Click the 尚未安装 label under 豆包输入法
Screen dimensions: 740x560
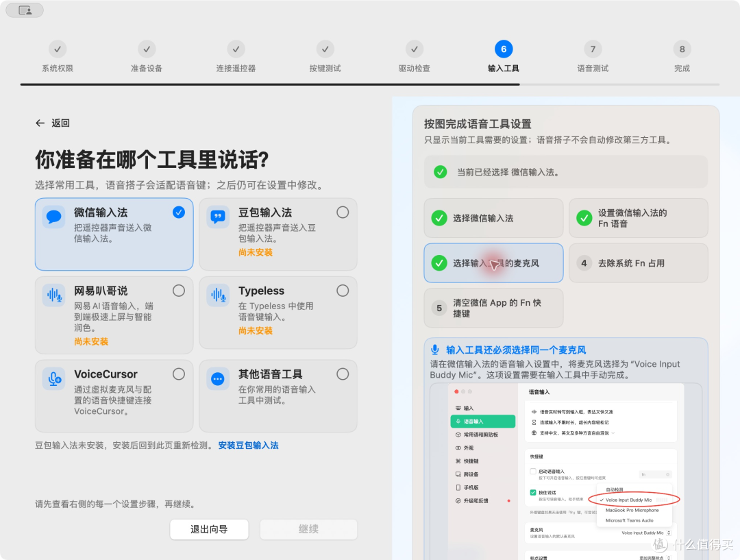tap(256, 252)
